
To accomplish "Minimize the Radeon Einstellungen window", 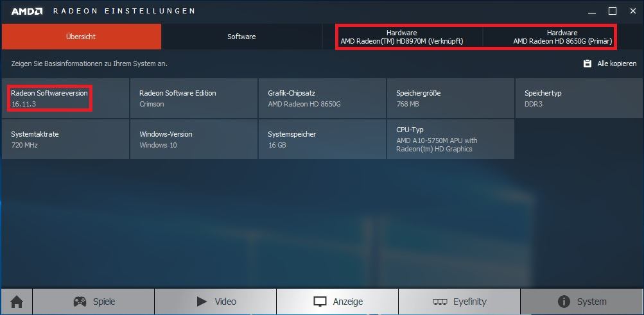I will coord(592,12).
